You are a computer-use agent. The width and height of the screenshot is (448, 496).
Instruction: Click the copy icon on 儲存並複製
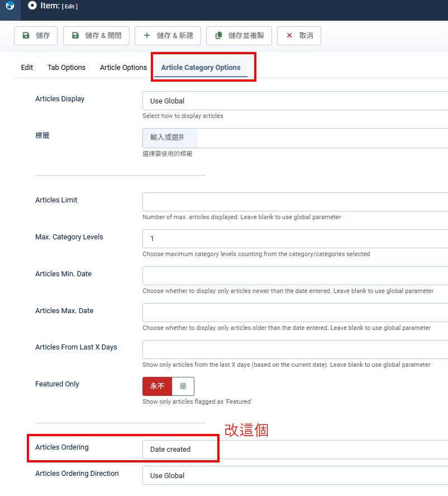pyautogui.click(x=218, y=35)
